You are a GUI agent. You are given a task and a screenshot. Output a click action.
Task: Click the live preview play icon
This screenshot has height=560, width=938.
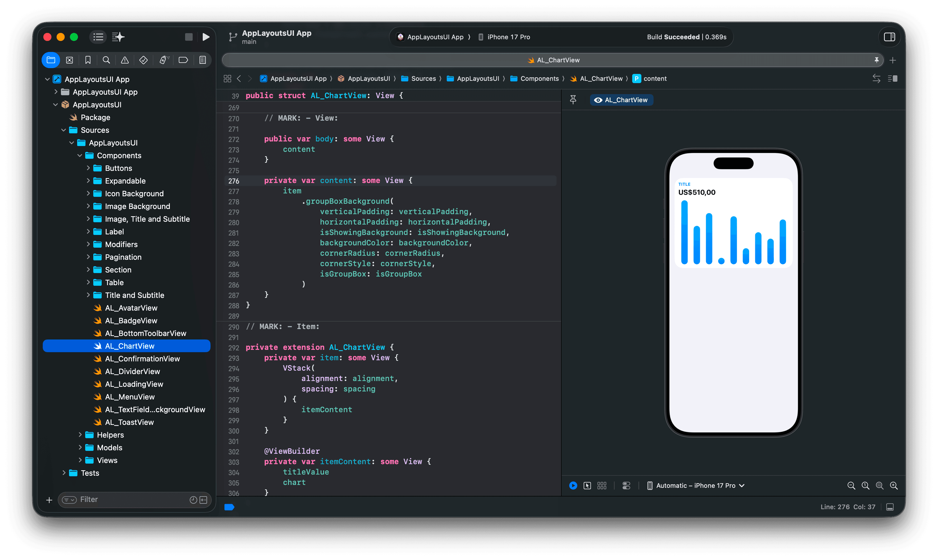click(573, 486)
